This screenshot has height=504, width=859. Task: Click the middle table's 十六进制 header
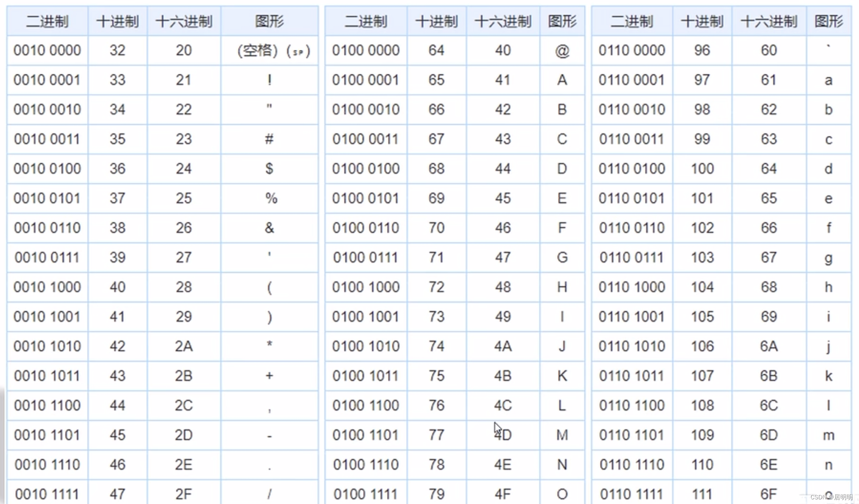click(502, 21)
